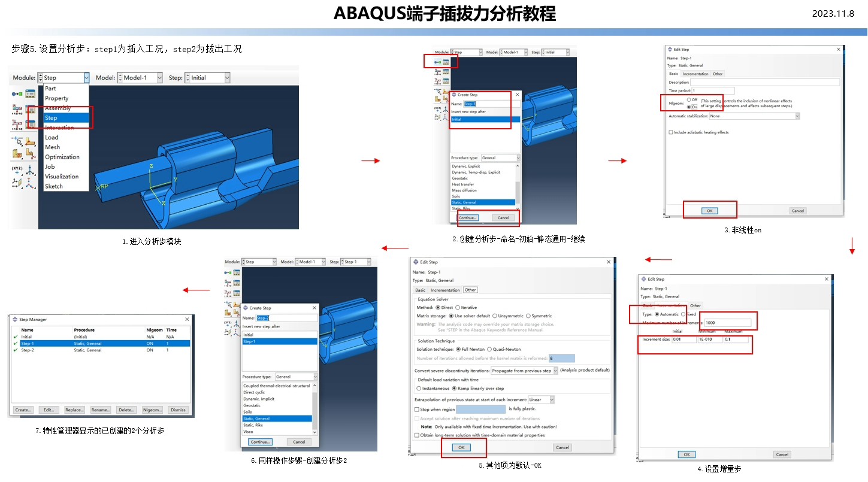Click the datum plane offset tool, first screenshot
868x482 pixels.
17,183
